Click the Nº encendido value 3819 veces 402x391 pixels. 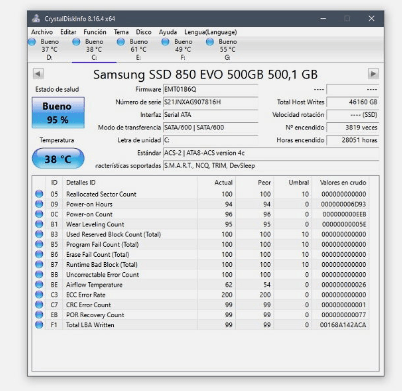click(x=352, y=127)
